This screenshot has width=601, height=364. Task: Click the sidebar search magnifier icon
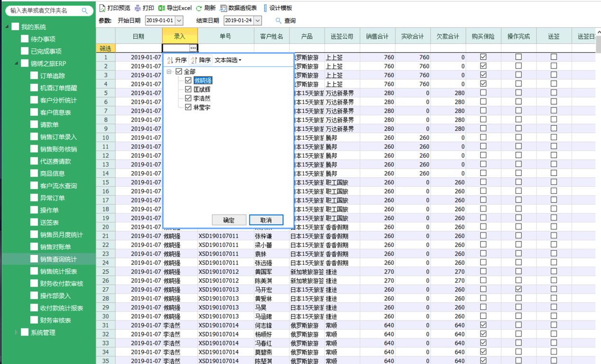click(x=85, y=10)
